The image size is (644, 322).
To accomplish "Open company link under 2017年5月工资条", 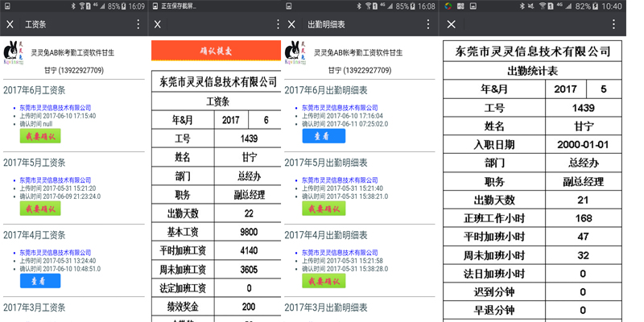I will (55, 180).
